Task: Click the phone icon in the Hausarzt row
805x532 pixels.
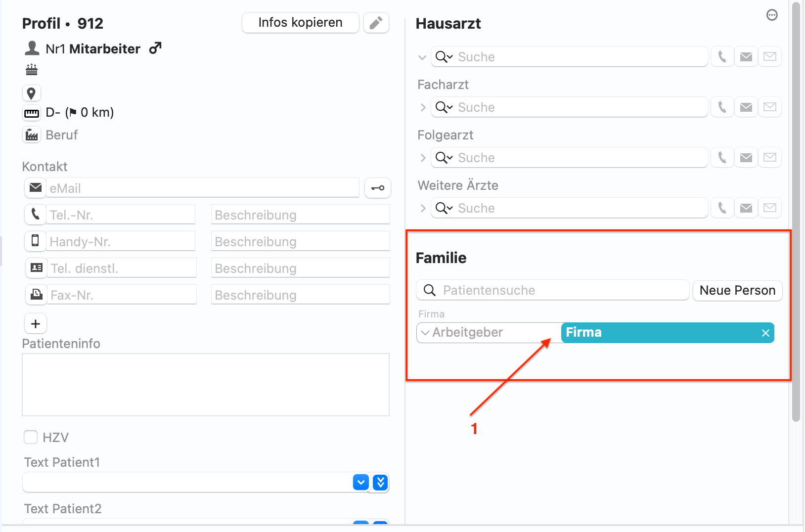Action: click(x=722, y=57)
